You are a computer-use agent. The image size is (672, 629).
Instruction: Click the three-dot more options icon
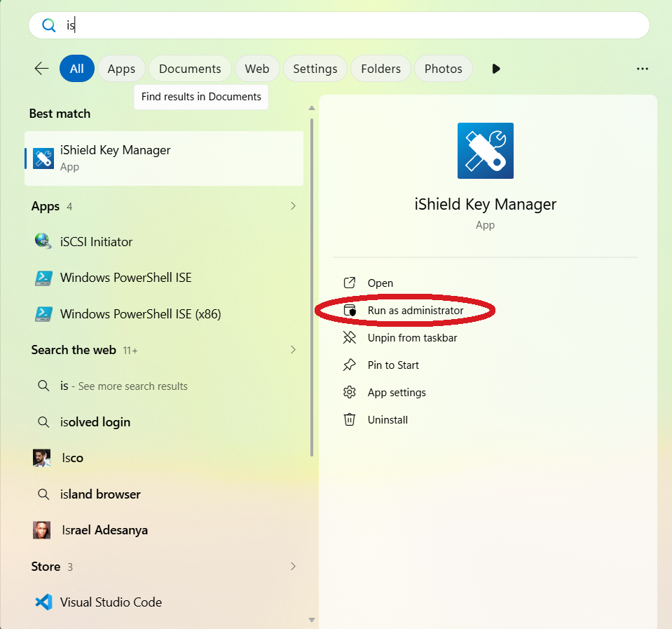pyautogui.click(x=642, y=69)
